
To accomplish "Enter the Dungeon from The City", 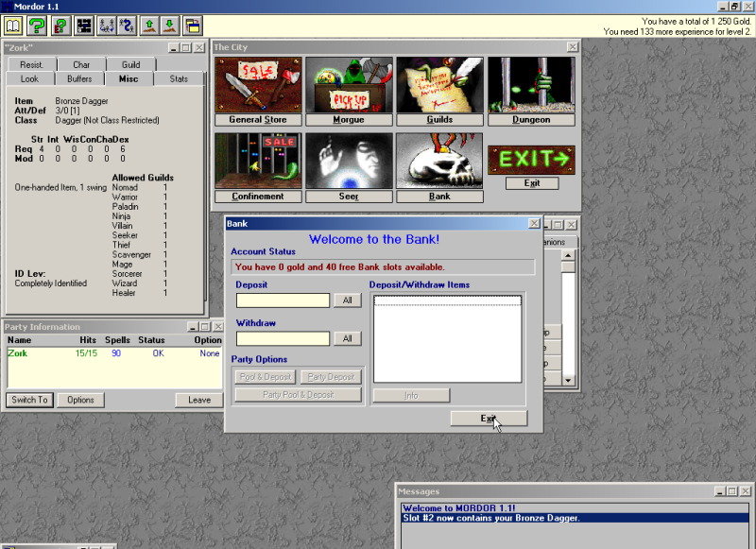I will tap(530, 86).
